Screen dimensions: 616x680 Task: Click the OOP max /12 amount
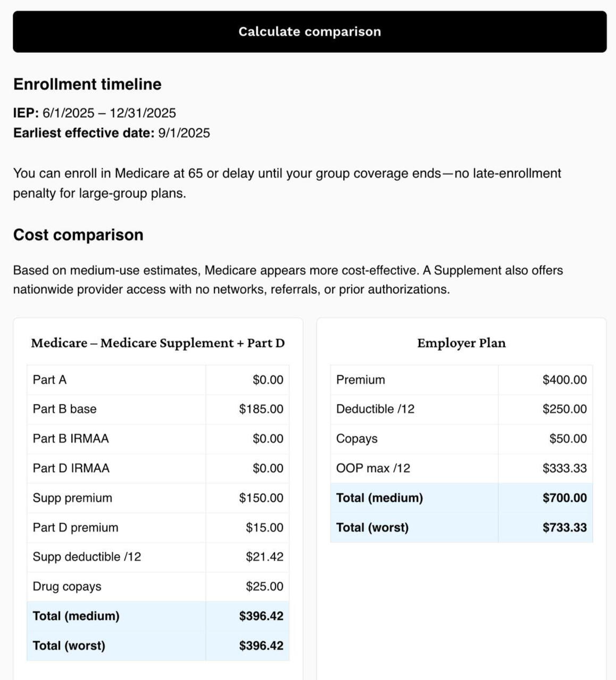pyautogui.click(x=564, y=468)
